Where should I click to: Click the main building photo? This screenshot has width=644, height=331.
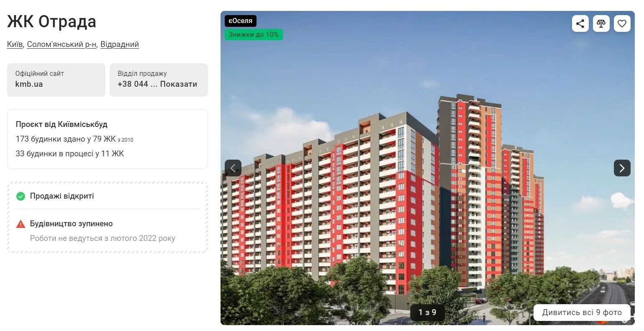click(x=427, y=168)
